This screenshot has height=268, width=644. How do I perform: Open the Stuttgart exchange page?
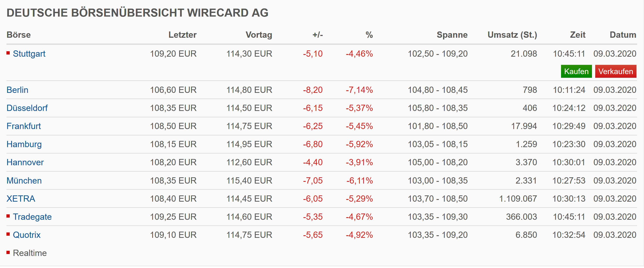tap(29, 54)
